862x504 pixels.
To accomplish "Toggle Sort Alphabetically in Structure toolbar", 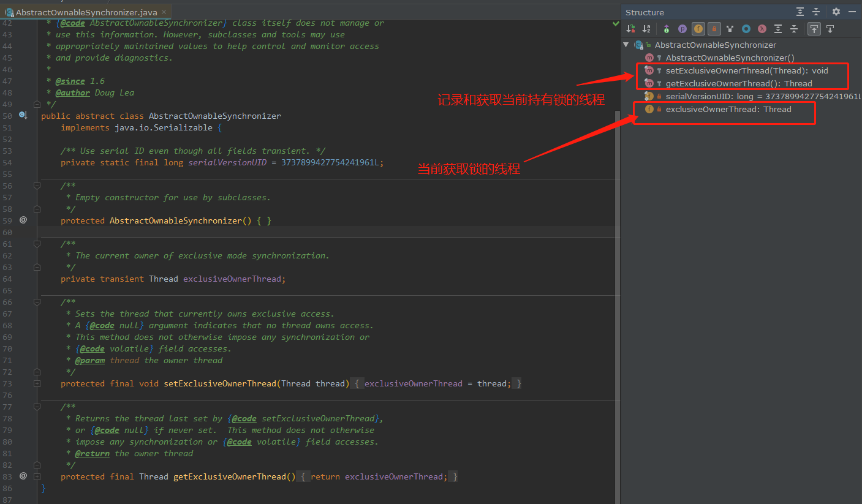I will [x=646, y=29].
